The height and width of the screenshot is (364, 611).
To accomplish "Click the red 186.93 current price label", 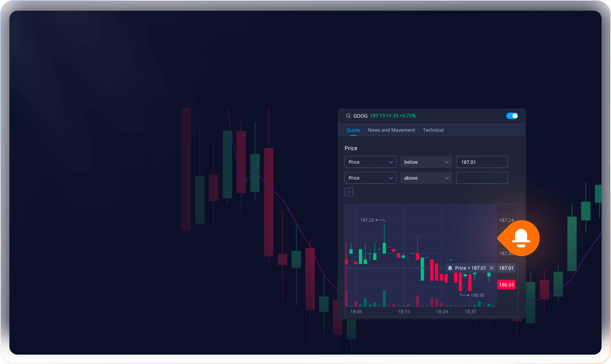I will [506, 285].
